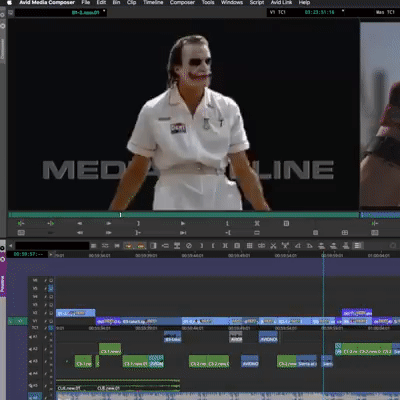400x400 pixels.
Task: Play the clip with the Play button
Action: click(x=183, y=223)
